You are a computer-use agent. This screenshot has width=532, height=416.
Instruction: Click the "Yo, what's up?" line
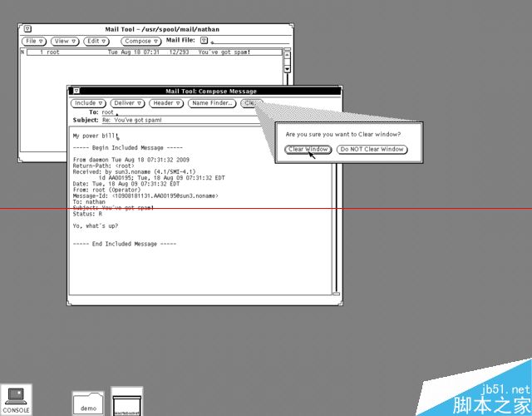[x=96, y=225]
